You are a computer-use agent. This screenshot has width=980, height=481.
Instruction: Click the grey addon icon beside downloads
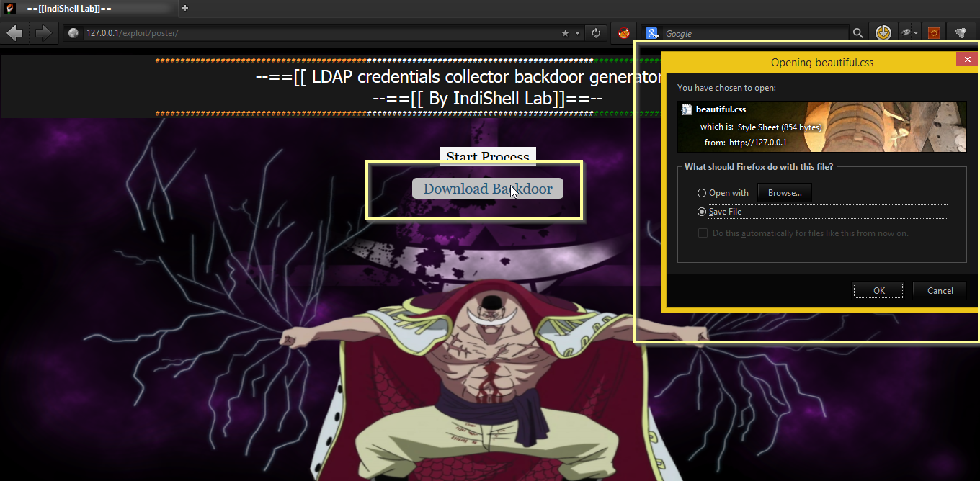906,32
